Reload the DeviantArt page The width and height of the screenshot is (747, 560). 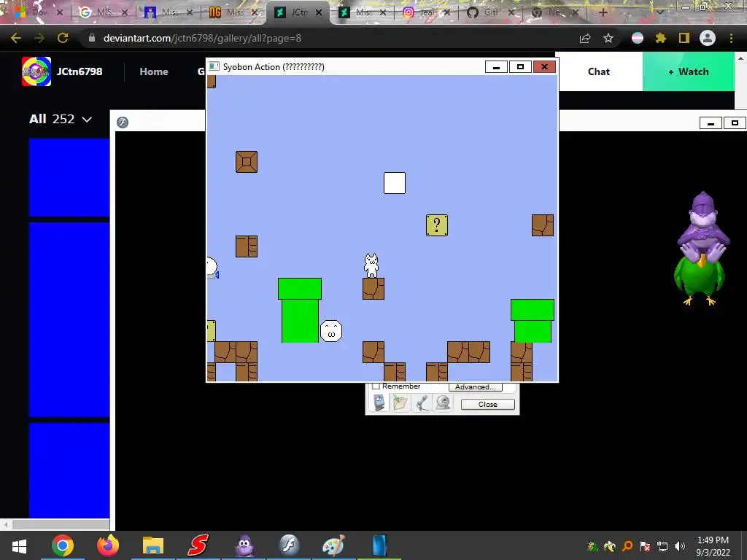pos(63,38)
